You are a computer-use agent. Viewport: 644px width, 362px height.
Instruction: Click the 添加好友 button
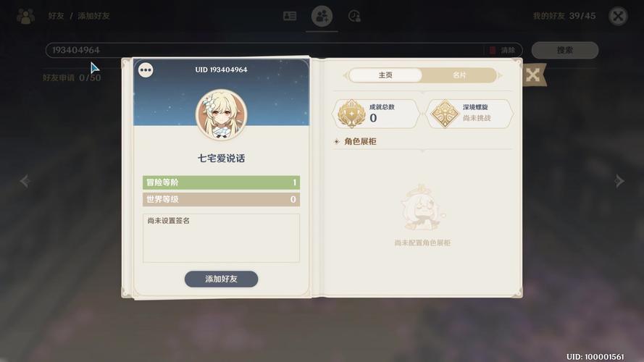click(222, 279)
